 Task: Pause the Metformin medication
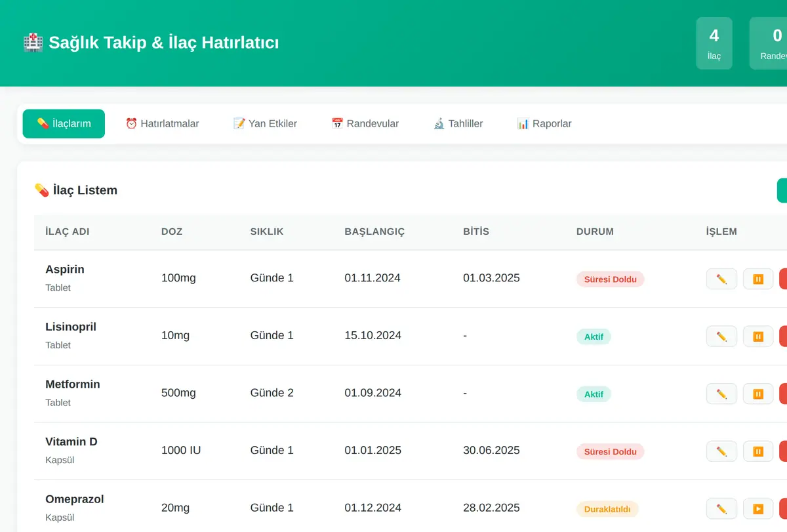(x=758, y=394)
